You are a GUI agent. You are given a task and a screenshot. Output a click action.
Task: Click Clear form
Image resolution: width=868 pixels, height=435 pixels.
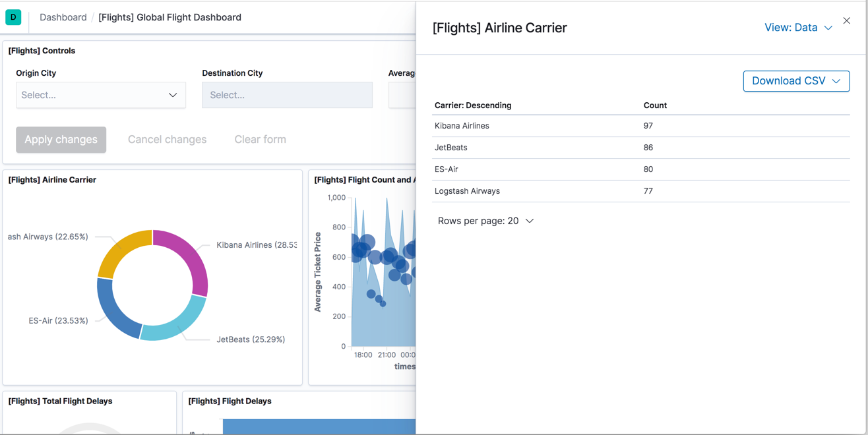[260, 140]
